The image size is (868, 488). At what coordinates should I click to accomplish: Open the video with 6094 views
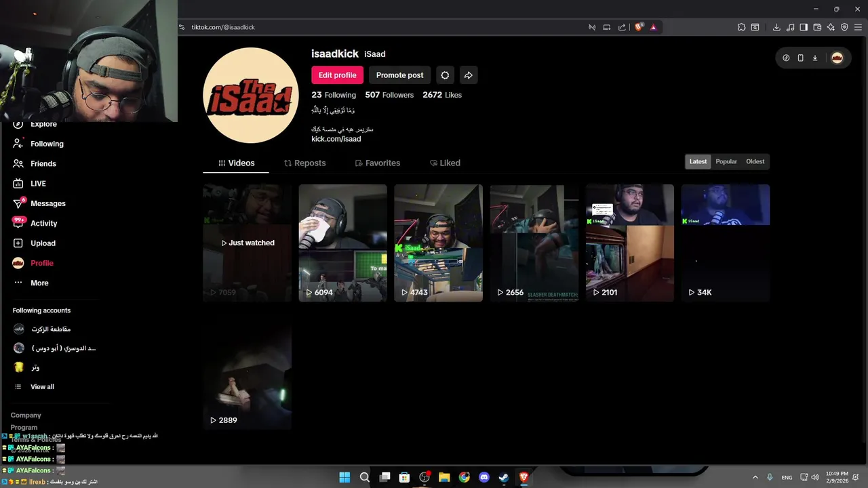(x=342, y=243)
